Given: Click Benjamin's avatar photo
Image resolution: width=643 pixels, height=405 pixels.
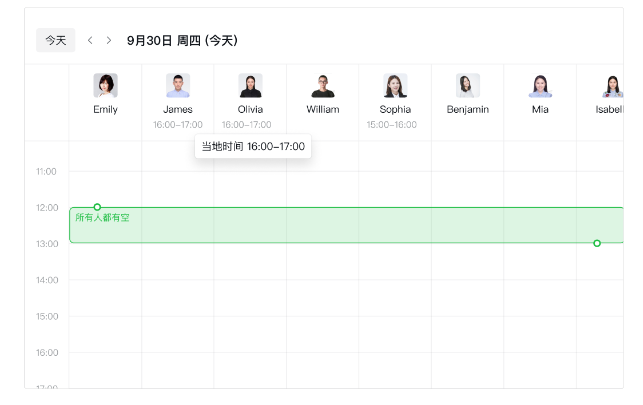Looking at the screenshot, I should 467,86.
